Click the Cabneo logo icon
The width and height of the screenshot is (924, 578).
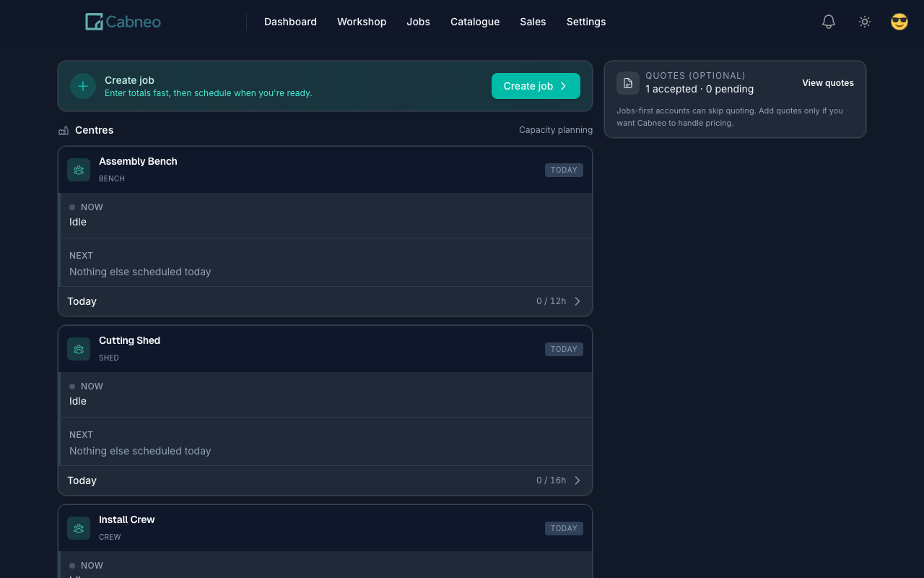[x=92, y=21]
